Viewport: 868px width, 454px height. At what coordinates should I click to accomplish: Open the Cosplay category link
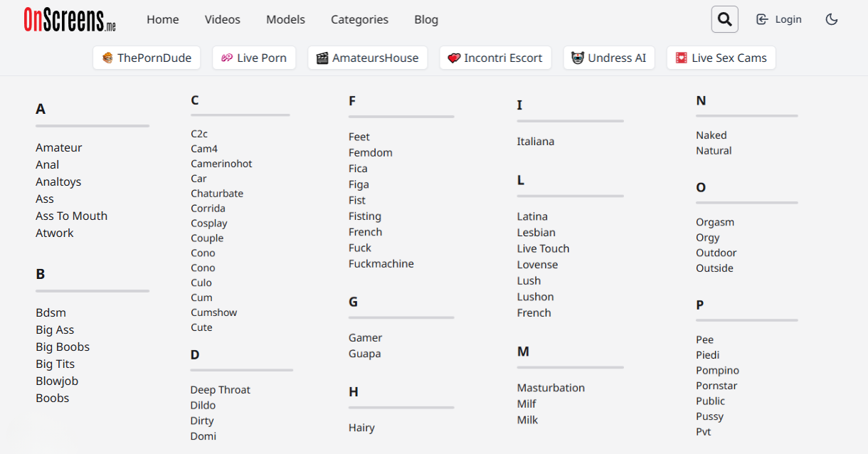[x=209, y=223]
